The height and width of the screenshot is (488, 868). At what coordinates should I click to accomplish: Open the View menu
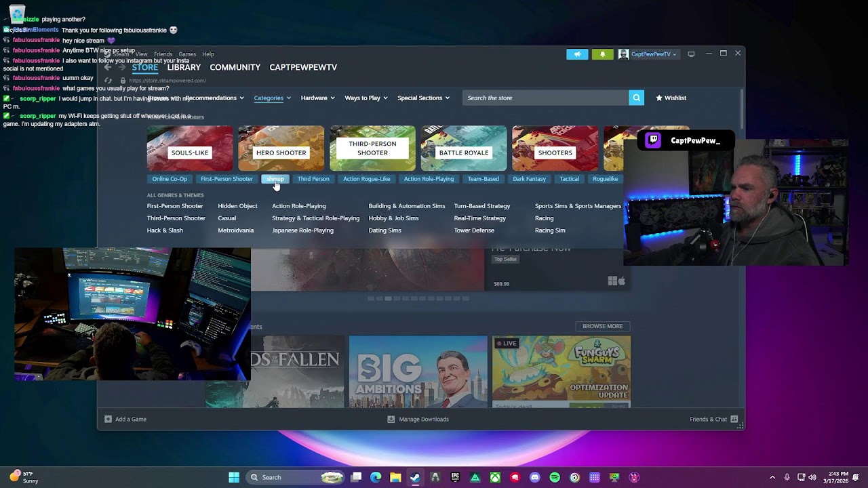[141, 54]
